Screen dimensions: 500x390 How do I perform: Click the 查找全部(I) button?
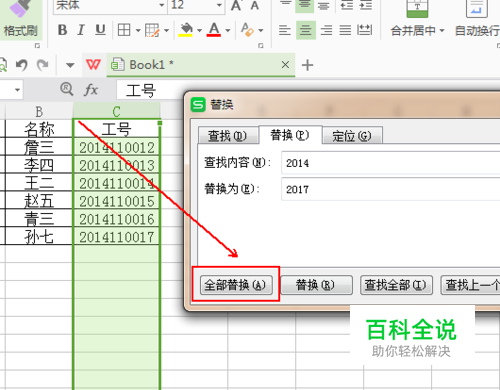396,285
